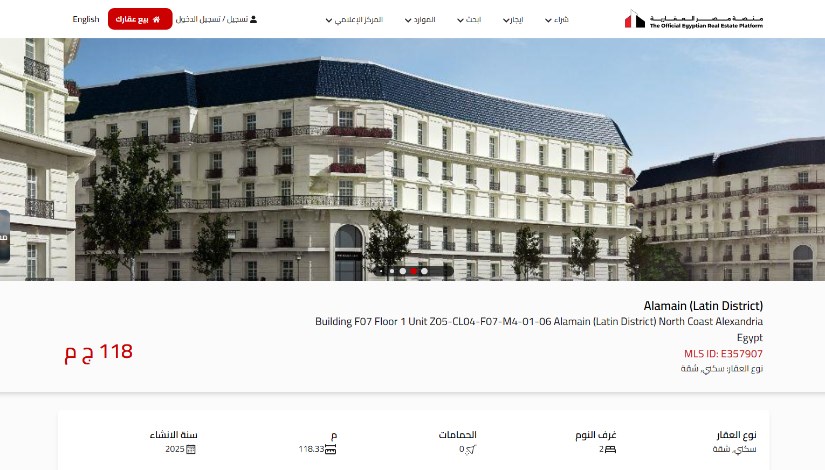Expand the المركز الإعلامي dropdown chevron

[x=329, y=21]
